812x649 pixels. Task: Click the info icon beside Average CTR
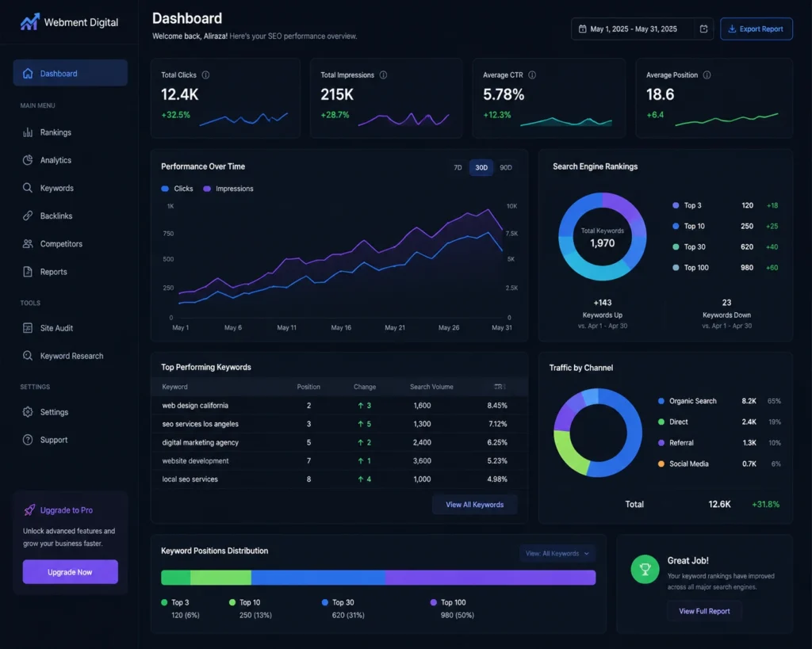(x=532, y=75)
